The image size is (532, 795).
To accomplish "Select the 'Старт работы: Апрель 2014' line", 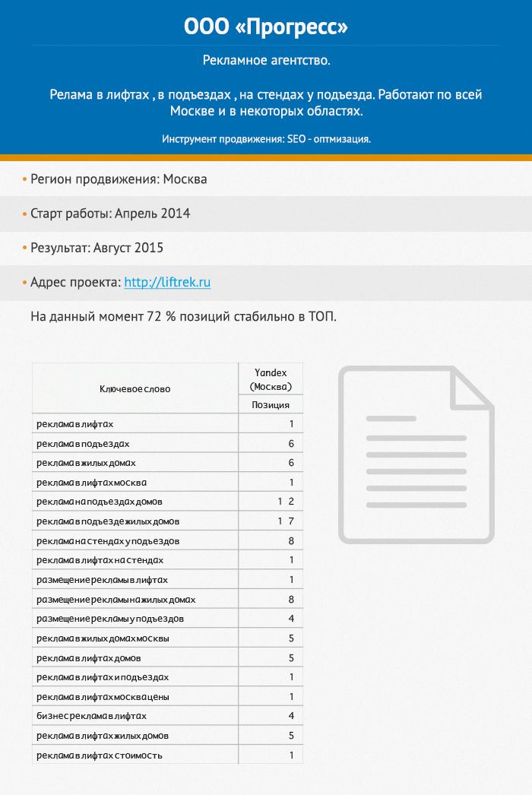I will click(x=110, y=214).
